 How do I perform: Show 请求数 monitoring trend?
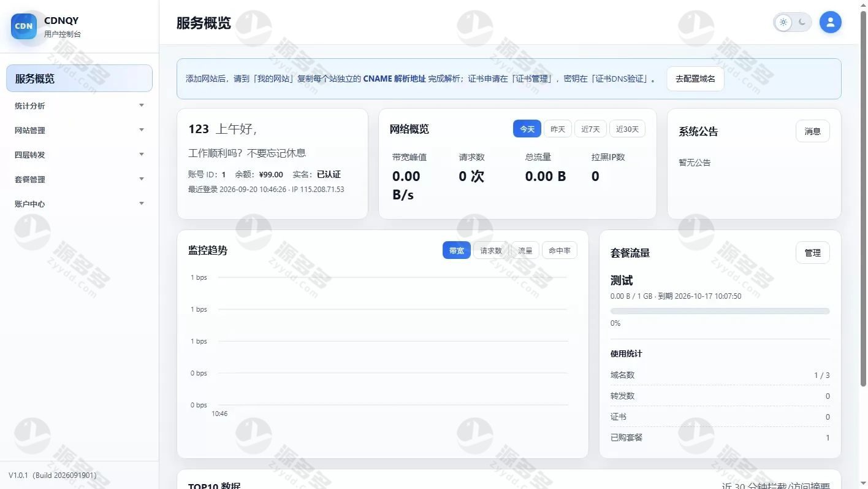coord(491,250)
